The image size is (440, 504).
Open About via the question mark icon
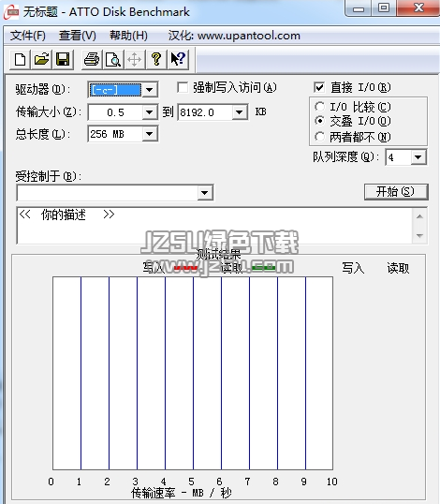tap(156, 59)
